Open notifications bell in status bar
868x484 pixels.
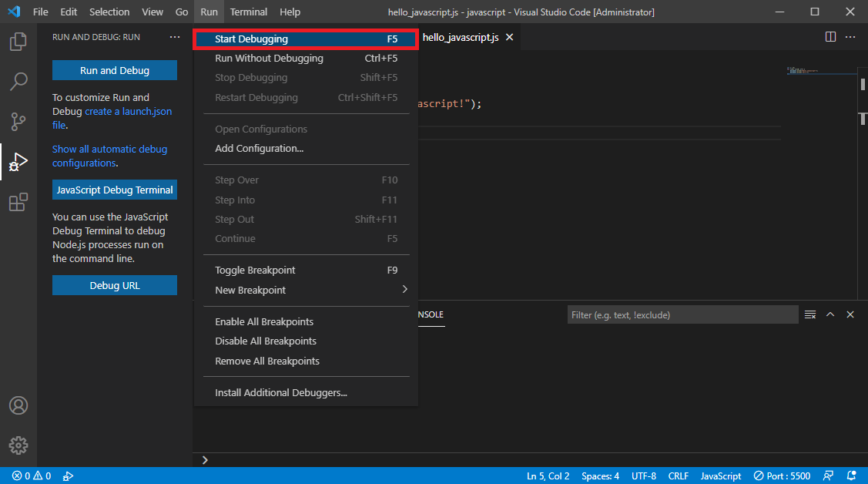851,476
